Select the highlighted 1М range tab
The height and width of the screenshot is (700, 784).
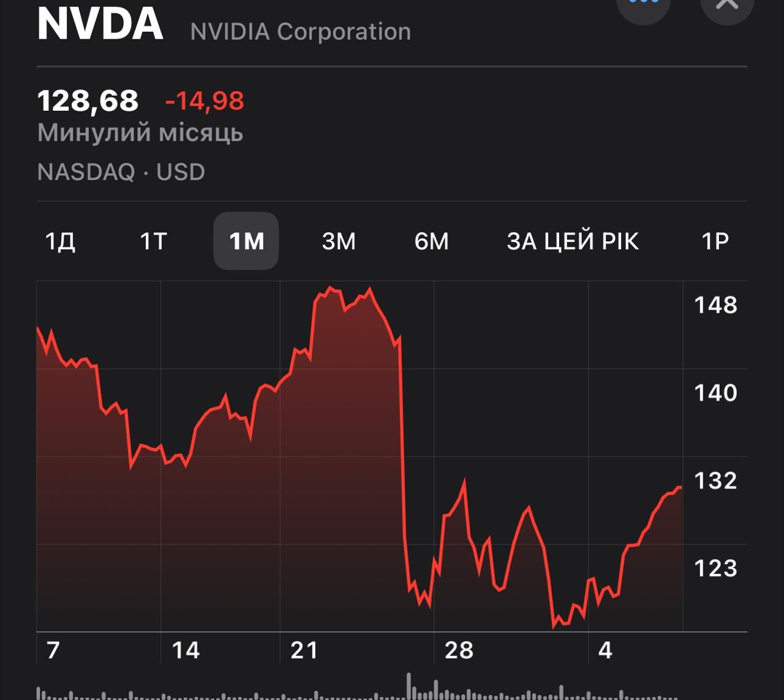point(246,241)
